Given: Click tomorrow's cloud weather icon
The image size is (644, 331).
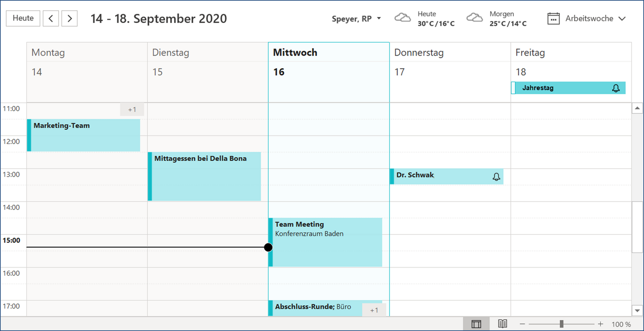Looking at the screenshot, I should (x=474, y=18).
